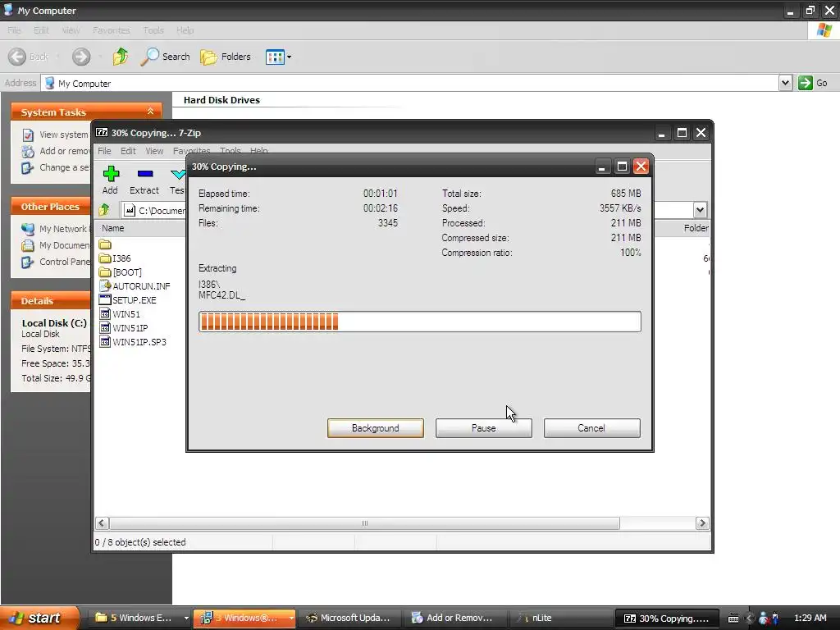Click the Test icon in 7-Zip toolbar
This screenshot has width=840, height=630.
177,174
